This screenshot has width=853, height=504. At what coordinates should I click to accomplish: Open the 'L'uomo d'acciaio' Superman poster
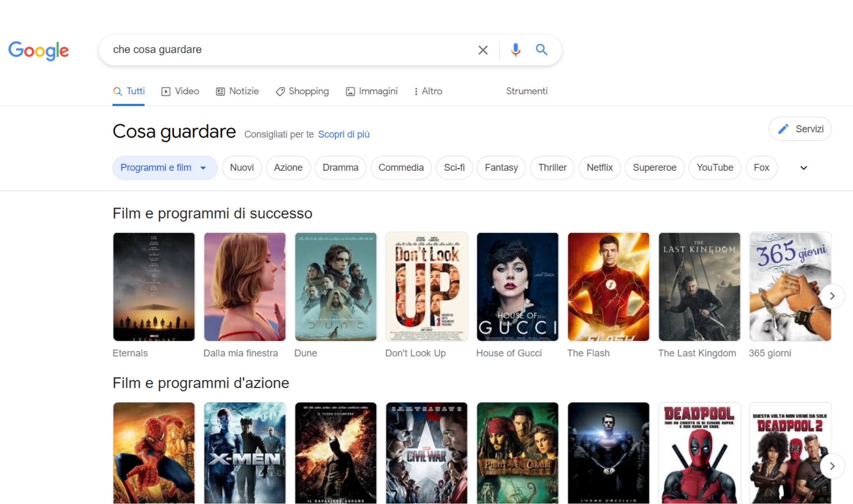point(609,453)
